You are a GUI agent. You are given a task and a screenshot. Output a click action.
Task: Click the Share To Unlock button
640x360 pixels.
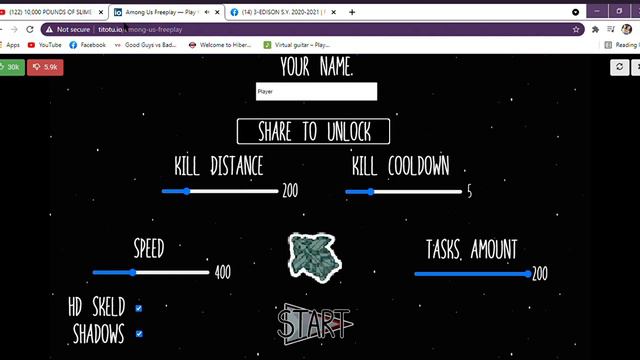pos(313,131)
